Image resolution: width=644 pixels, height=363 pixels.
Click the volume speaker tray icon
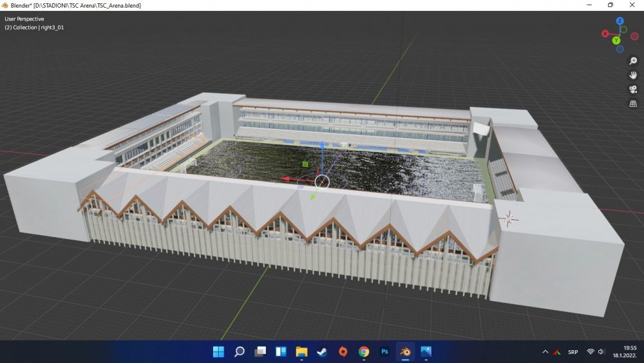(x=601, y=352)
